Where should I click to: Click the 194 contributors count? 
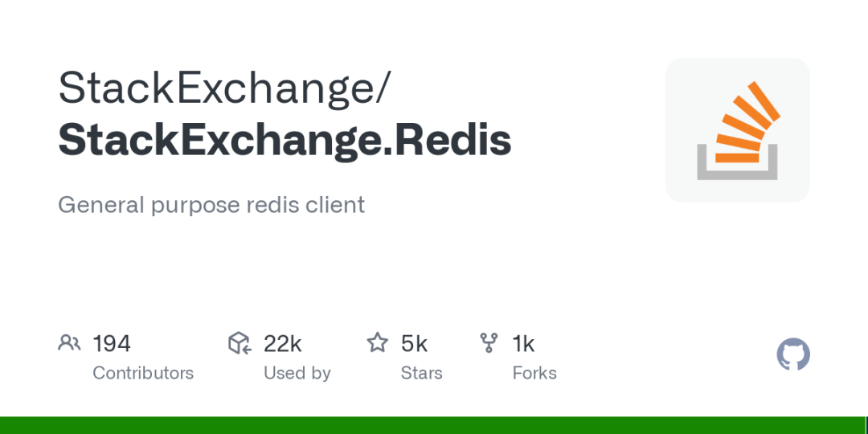112,343
